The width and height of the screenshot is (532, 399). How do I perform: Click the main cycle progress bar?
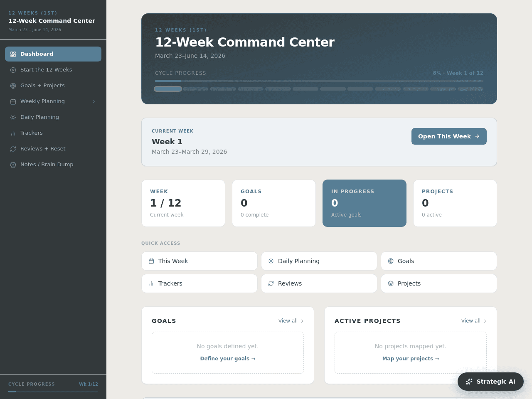319,81
